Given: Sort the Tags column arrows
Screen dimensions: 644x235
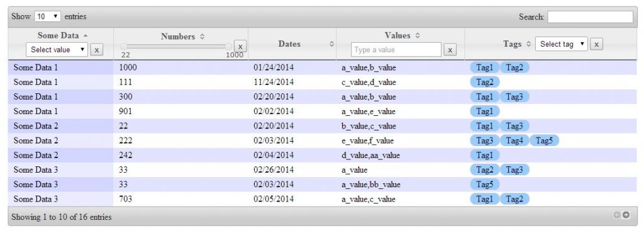Looking at the screenshot, I should pyautogui.click(x=528, y=43).
